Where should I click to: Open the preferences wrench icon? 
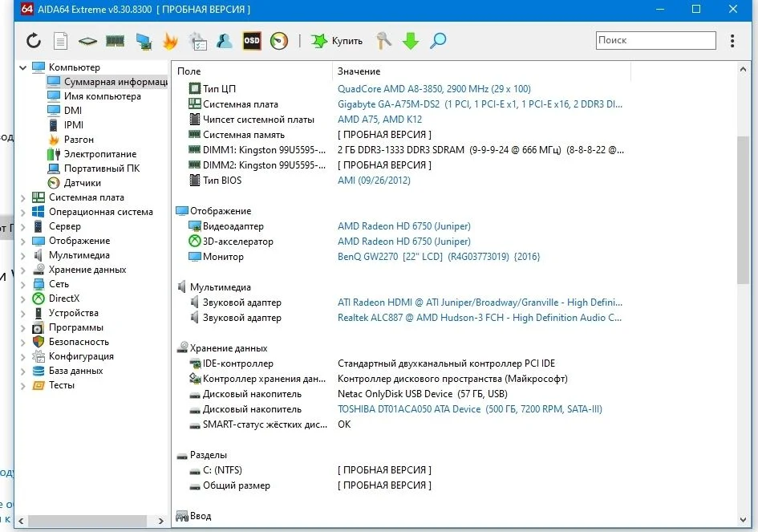(383, 41)
